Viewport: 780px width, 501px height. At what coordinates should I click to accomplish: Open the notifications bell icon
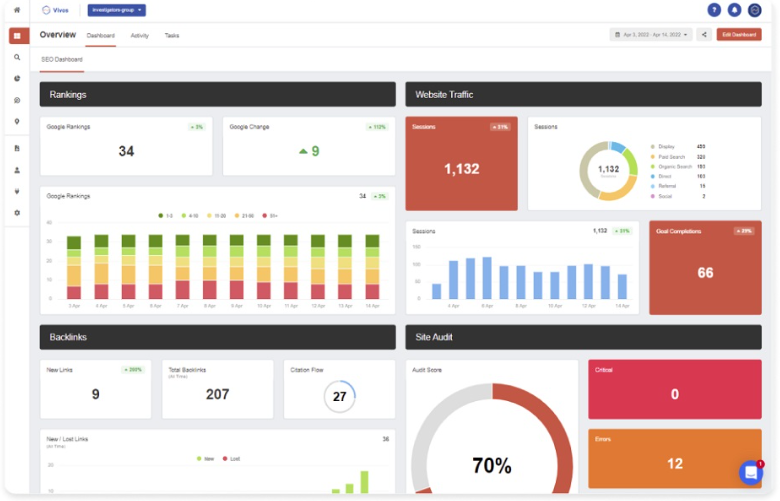click(x=734, y=10)
